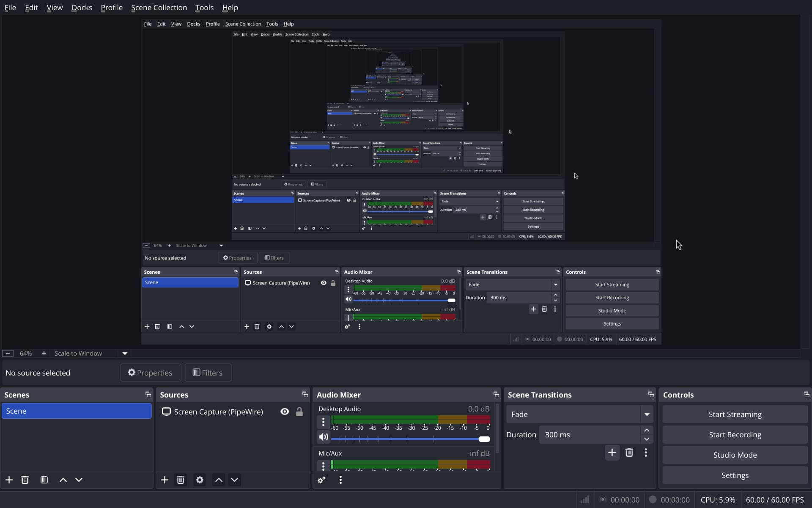Open the Scene Collection menu
This screenshot has height=508, width=812.
159,8
